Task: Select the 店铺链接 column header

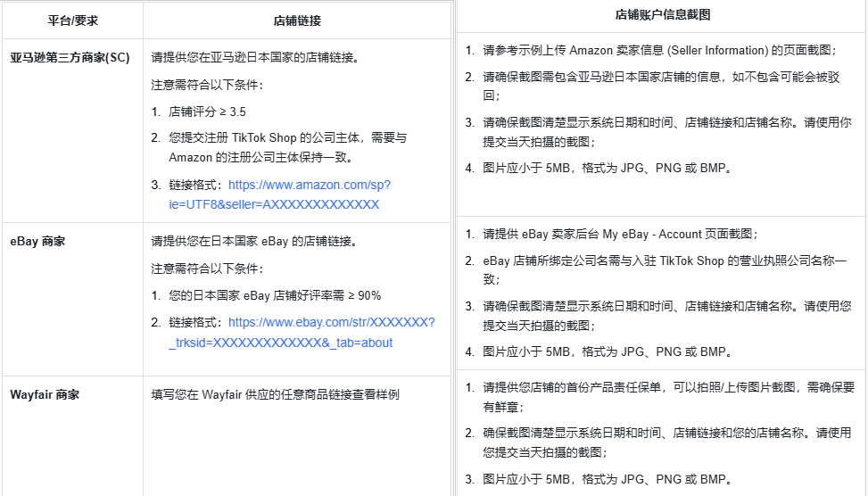Action: (297, 21)
